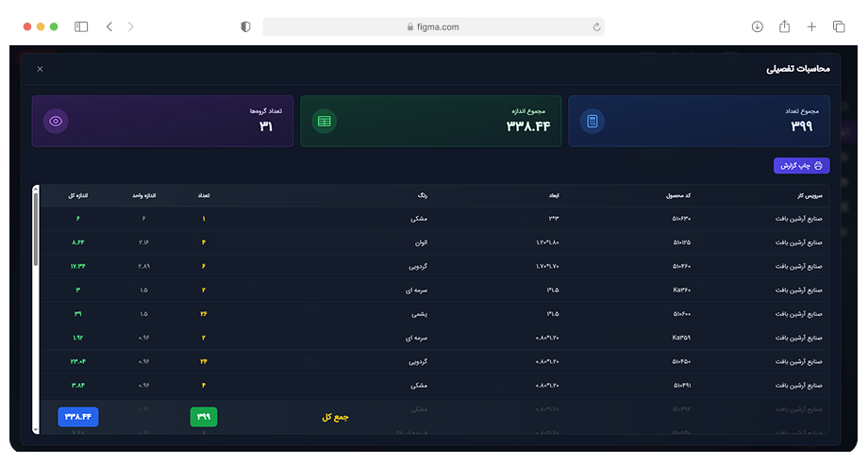Click the calculator icon in total count card
Image resolution: width=868 pixels, height=464 pixels.
(593, 121)
